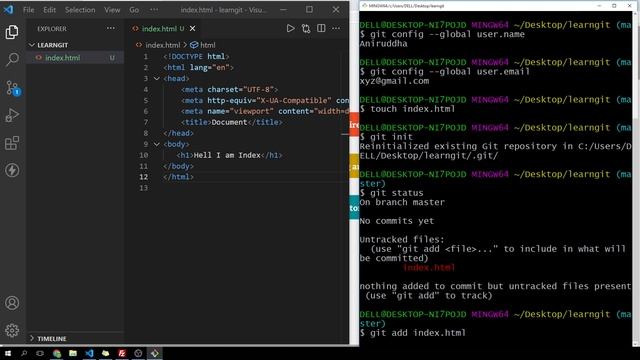
Task: Click the VS Code logo in title bar
Action: point(8,9)
